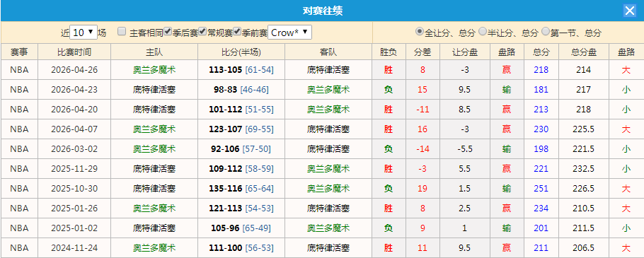Click the 206.5 total line value

click(x=583, y=247)
